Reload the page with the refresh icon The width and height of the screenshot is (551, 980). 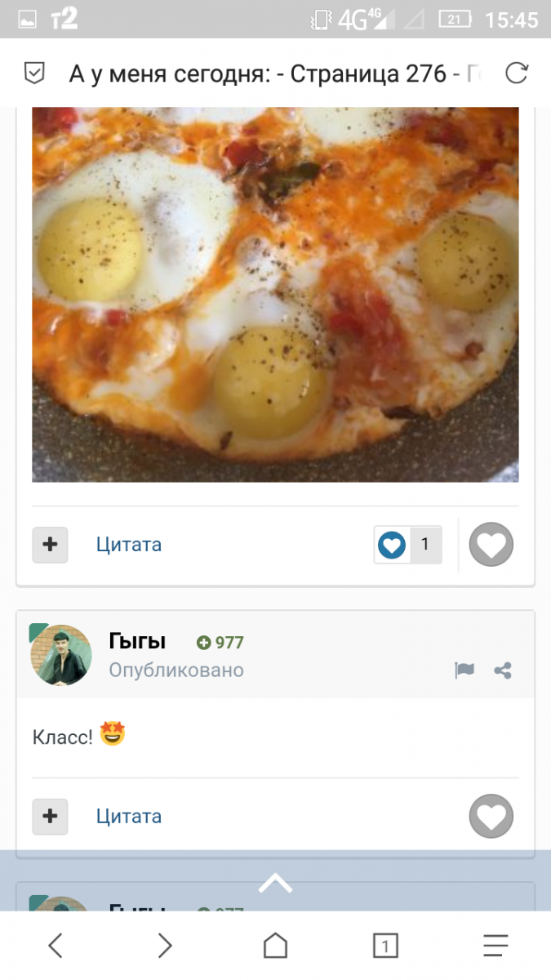(516, 74)
